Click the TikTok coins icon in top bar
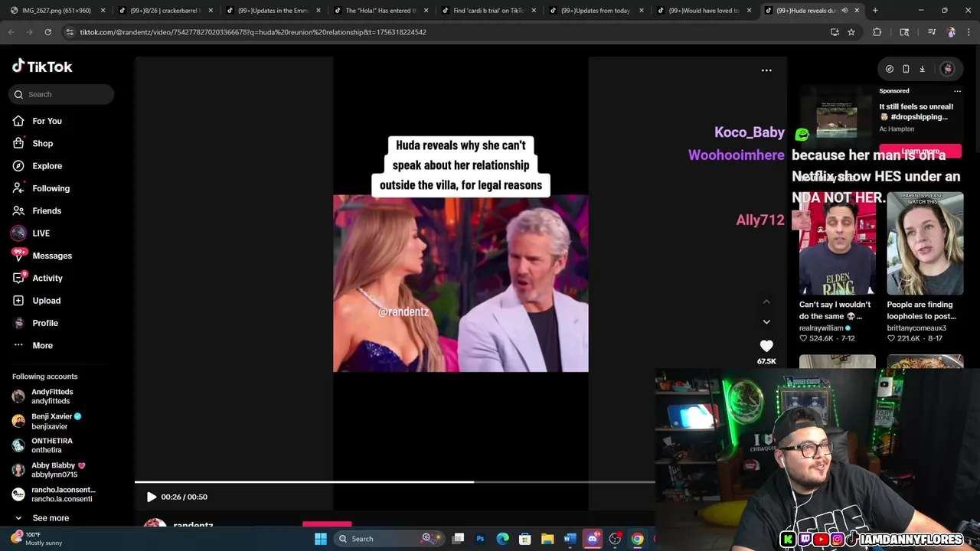 tap(890, 69)
